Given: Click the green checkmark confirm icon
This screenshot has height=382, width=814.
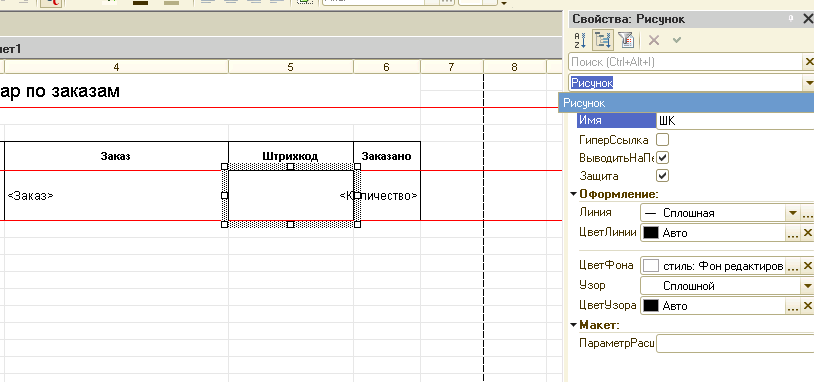Looking at the screenshot, I should (x=676, y=40).
